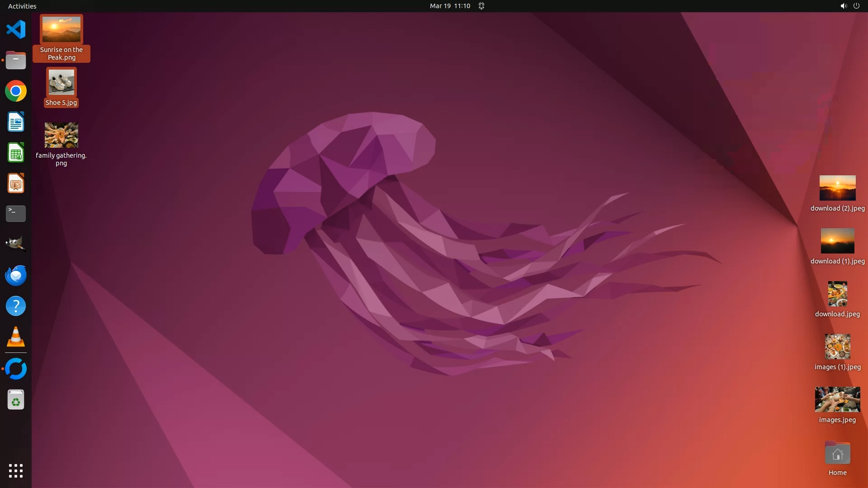Open LibreOffice Writer from dock
Screen dimensions: 868x488
16,122
